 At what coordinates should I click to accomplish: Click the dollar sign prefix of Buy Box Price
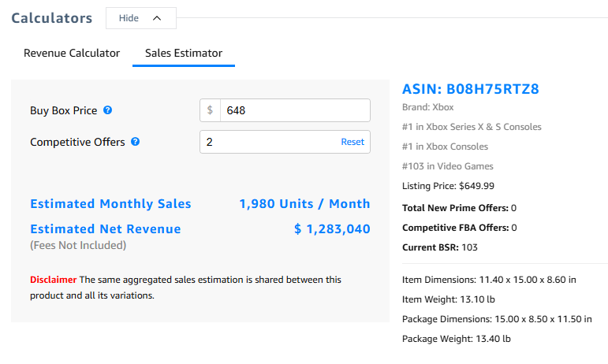tap(210, 110)
